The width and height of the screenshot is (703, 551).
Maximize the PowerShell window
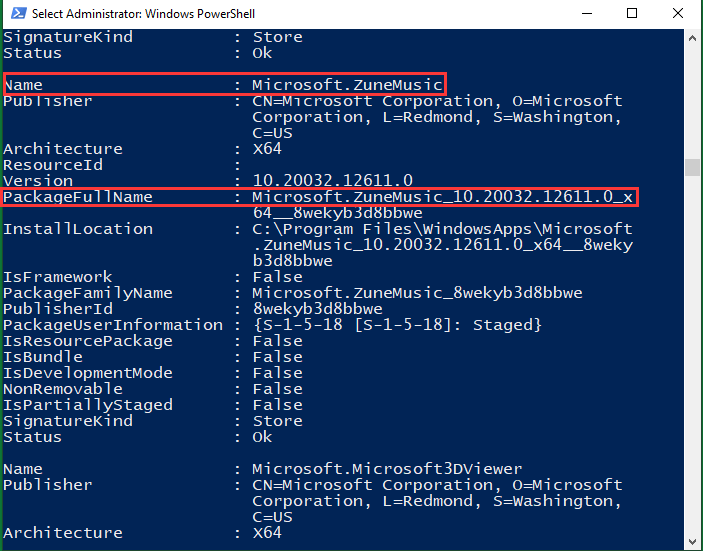tap(632, 13)
